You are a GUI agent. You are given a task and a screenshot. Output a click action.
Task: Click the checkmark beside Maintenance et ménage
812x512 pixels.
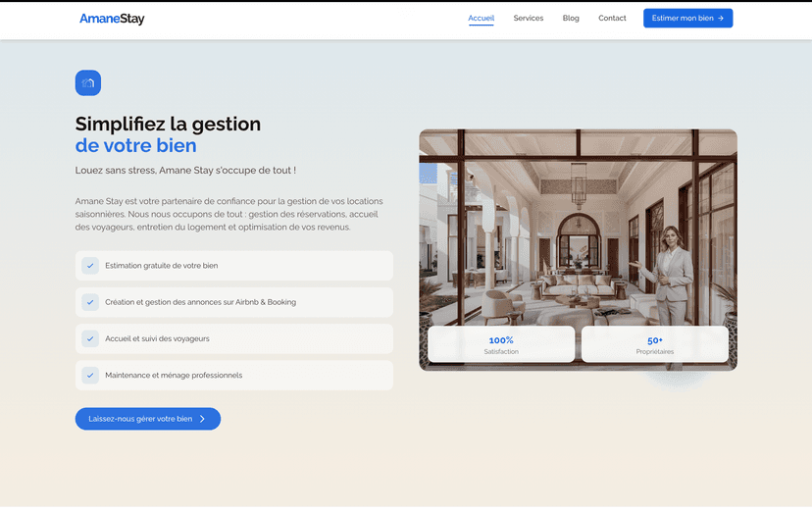[90, 375]
